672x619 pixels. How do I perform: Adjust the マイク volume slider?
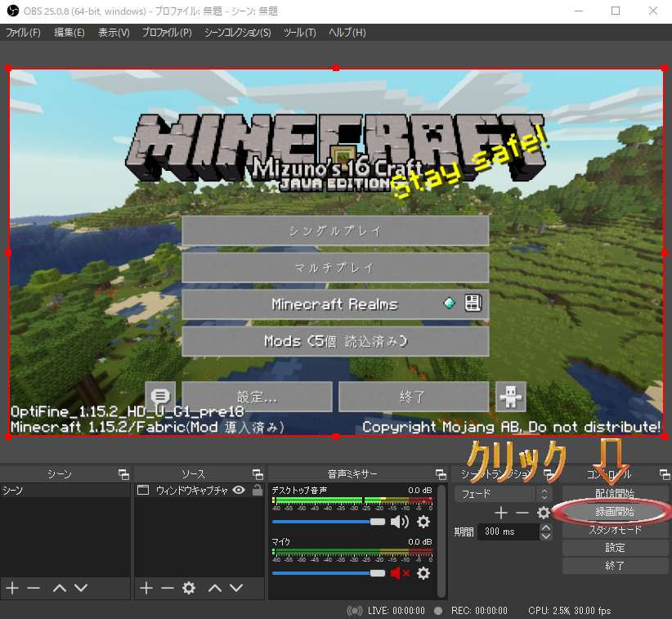(x=329, y=573)
